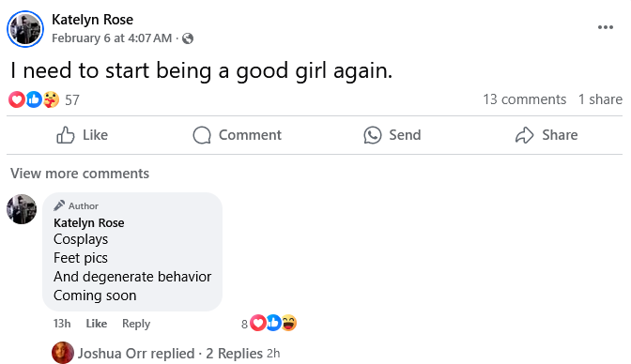Open Joshua Orr's small avatar
This screenshot has width=631, height=364.
point(63,353)
